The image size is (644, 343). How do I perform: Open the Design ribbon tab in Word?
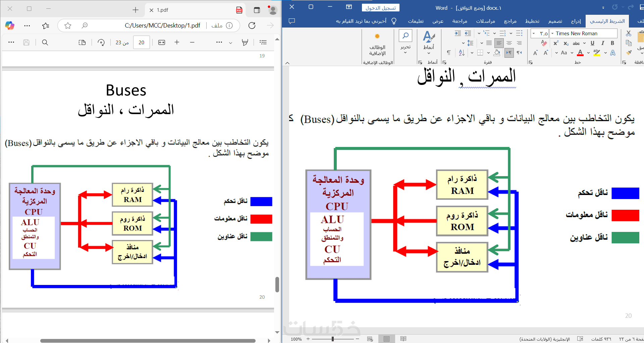pos(555,21)
